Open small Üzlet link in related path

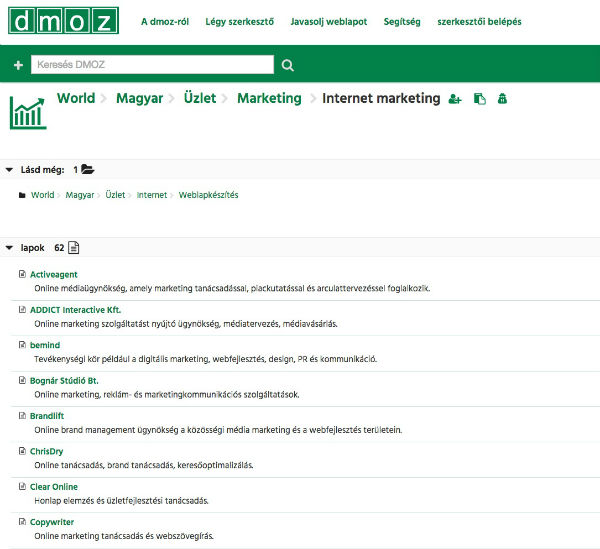click(x=115, y=195)
